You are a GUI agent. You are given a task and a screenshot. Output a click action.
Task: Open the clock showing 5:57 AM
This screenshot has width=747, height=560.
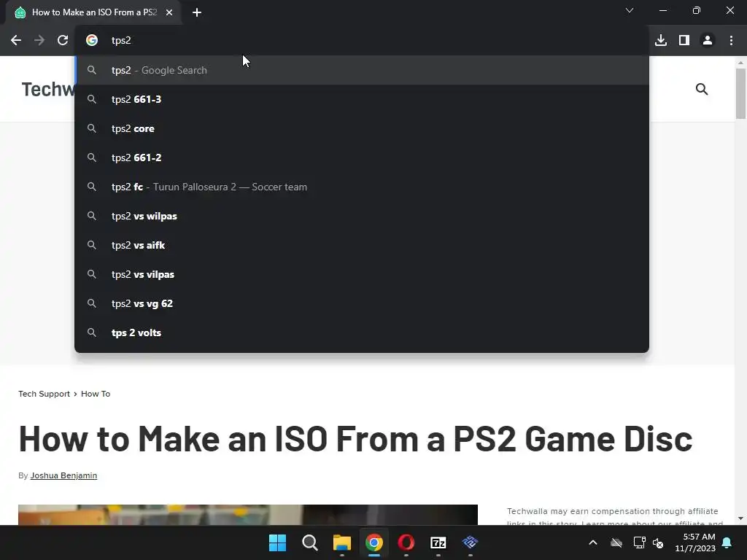coord(695,542)
